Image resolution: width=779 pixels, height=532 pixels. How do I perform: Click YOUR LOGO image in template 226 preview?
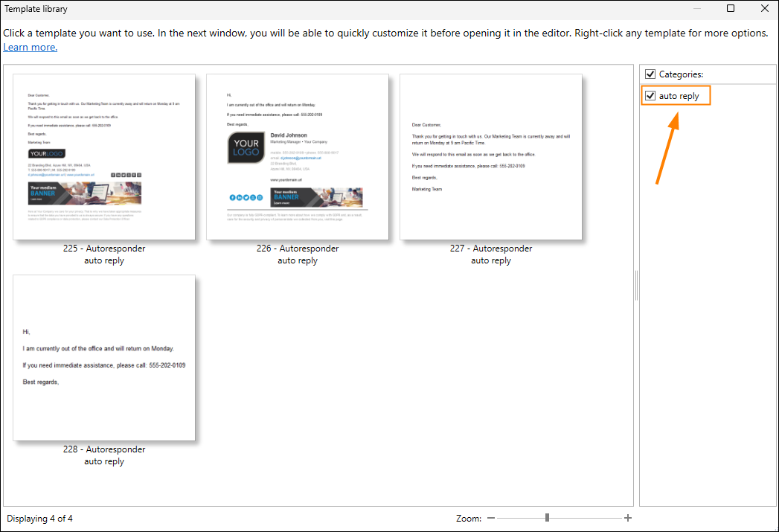point(246,147)
